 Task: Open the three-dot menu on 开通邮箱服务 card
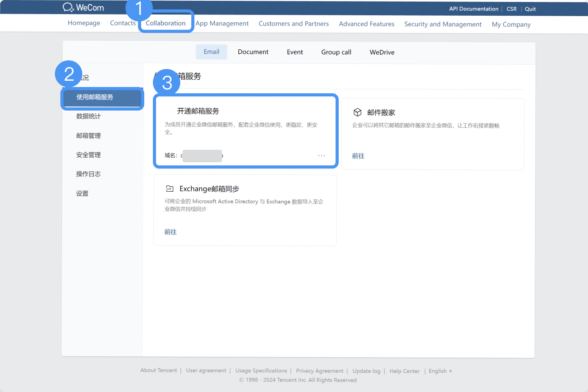click(x=321, y=156)
